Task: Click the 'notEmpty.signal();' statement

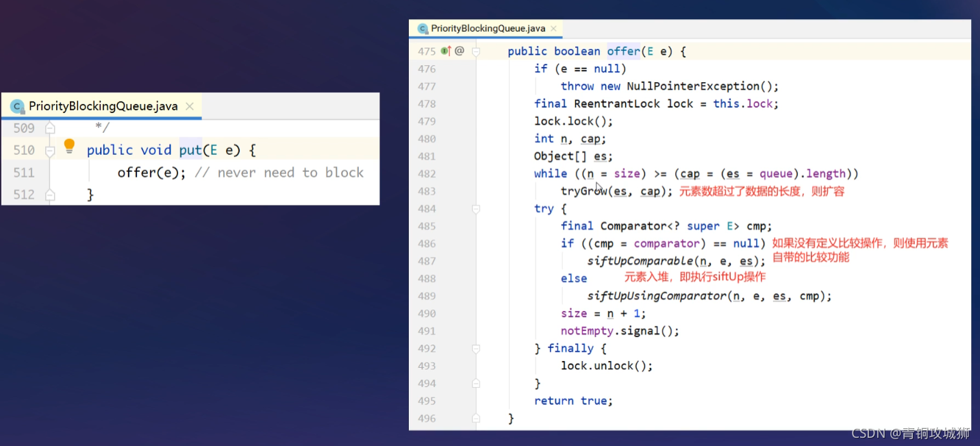Action: pos(620,331)
